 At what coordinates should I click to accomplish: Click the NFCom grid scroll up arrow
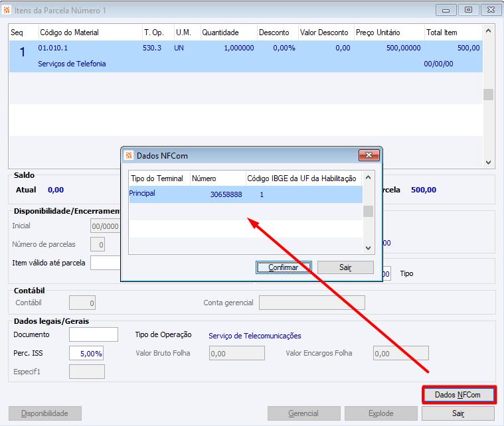click(x=369, y=177)
